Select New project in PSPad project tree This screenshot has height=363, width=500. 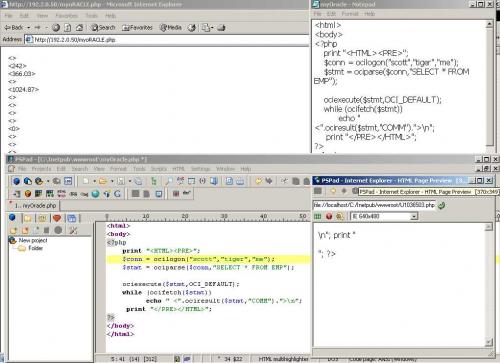coord(33,240)
